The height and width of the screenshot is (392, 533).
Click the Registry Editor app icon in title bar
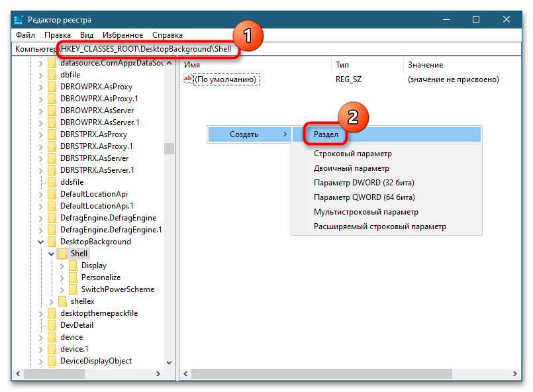pos(19,19)
